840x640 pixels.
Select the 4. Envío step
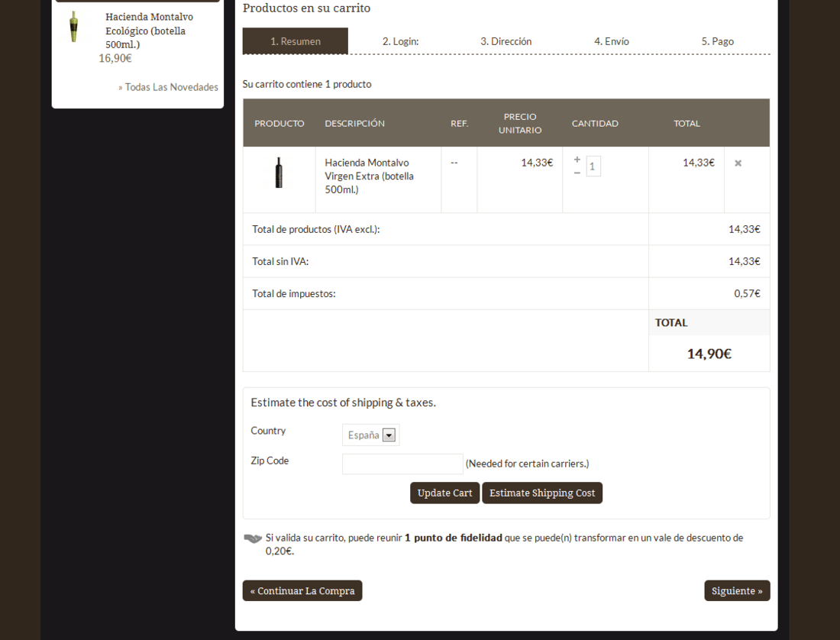tap(612, 41)
